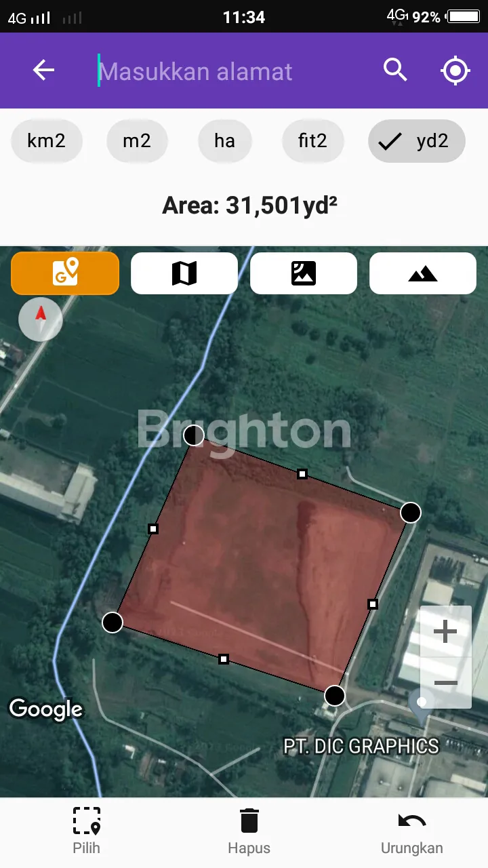Tap the my-location crosshair icon
The image size is (488, 868).
tap(455, 70)
